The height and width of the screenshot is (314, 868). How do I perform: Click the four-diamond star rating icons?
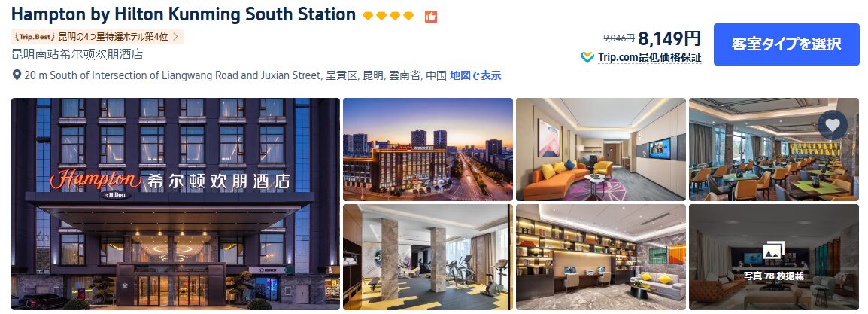(388, 16)
